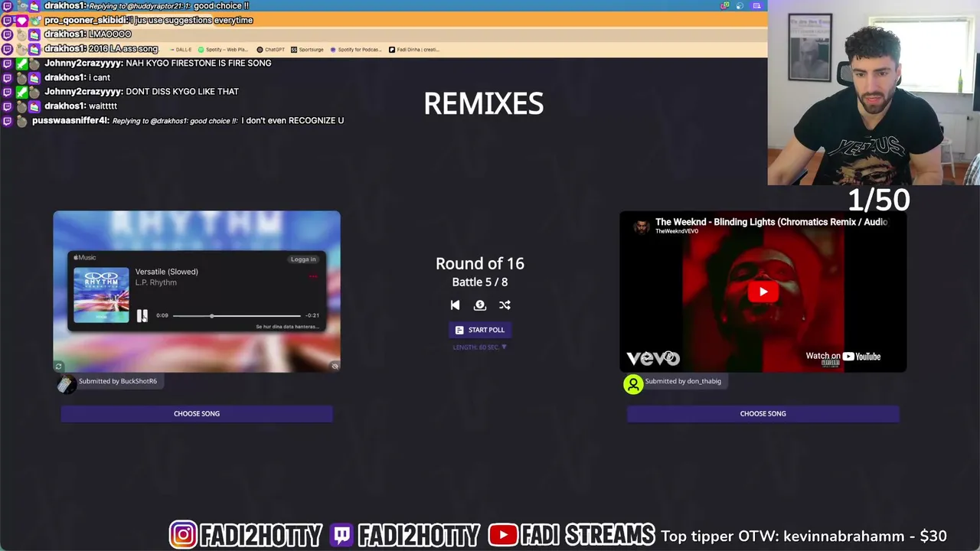980x551 pixels.
Task: Click the Logga in button
Action: click(x=303, y=259)
